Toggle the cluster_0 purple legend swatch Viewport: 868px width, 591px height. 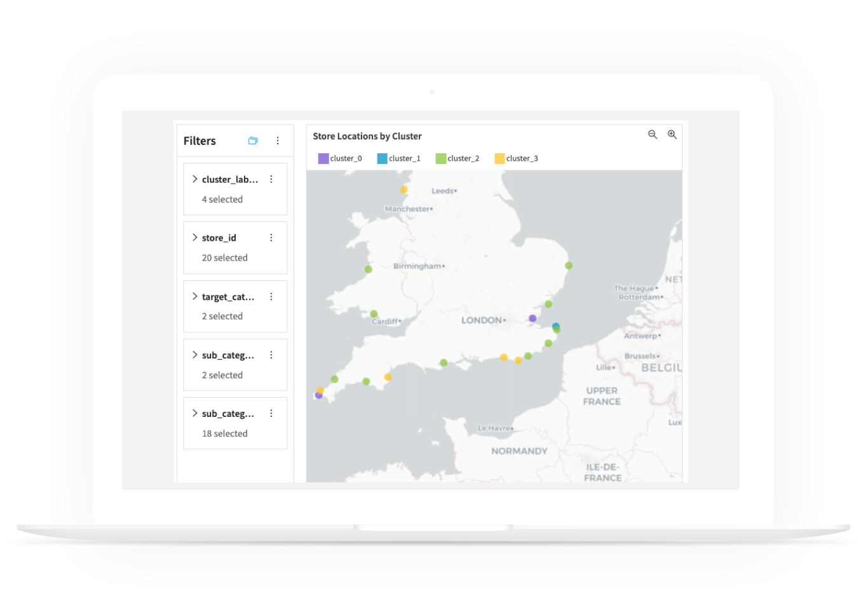point(323,158)
